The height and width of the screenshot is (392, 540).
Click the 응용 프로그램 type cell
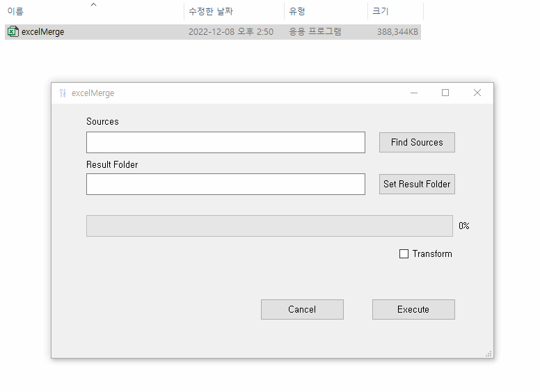click(315, 32)
